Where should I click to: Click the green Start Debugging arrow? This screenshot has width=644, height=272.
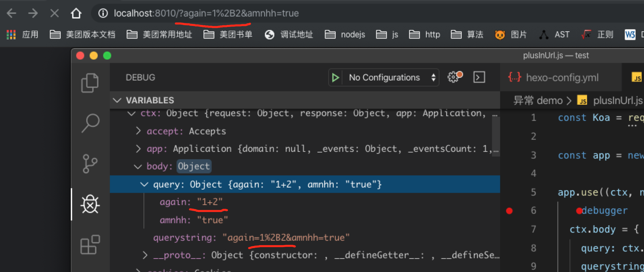[x=335, y=78]
